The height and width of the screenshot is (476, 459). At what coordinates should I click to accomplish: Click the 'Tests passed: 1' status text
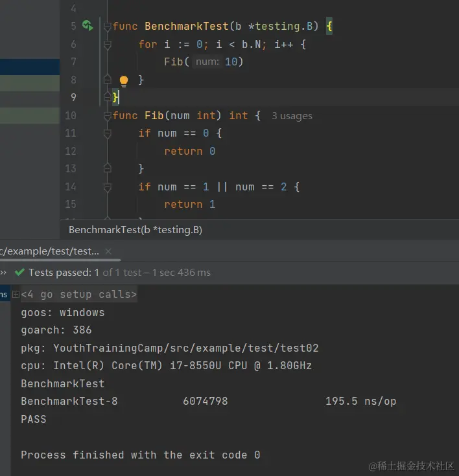pos(64,272)
